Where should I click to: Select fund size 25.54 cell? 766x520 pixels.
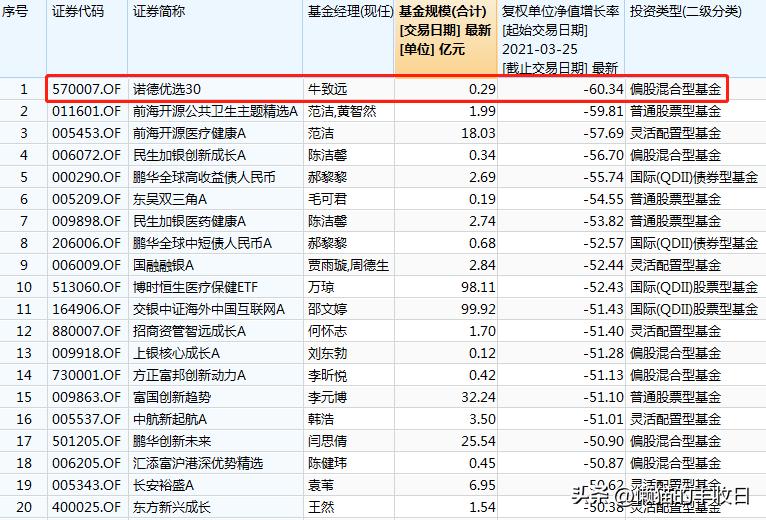(x=478, y=441)
